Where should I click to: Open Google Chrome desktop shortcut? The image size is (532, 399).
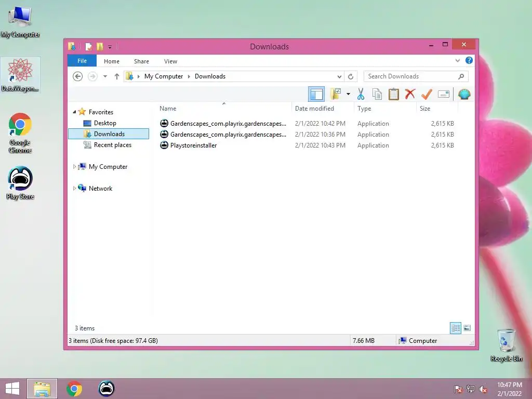coord(20,133)
